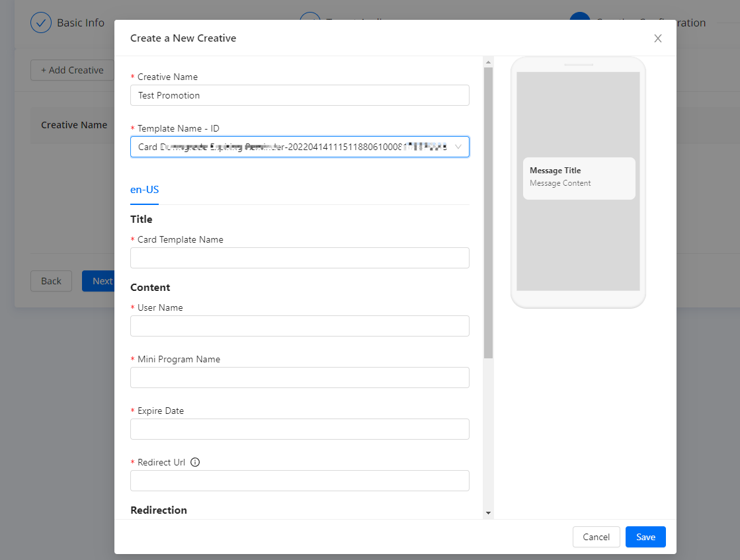Click the Redirect Url info icon
The image size is (740, 560).
(195, 462)
